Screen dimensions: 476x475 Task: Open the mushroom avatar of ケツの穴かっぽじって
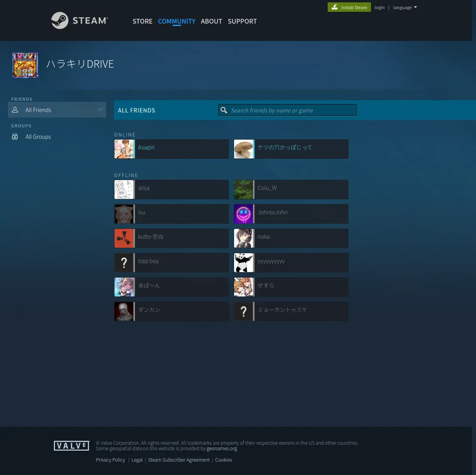[244, 149]
